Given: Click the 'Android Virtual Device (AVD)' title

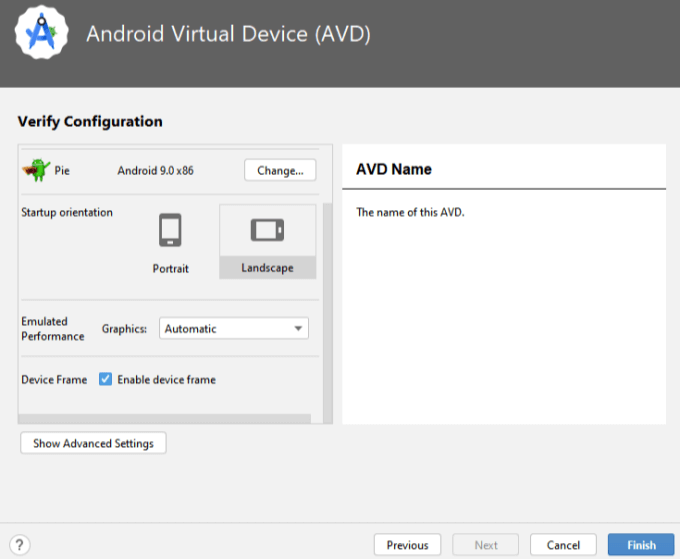Looking at the screenshot, I should (x=229, y=34).
